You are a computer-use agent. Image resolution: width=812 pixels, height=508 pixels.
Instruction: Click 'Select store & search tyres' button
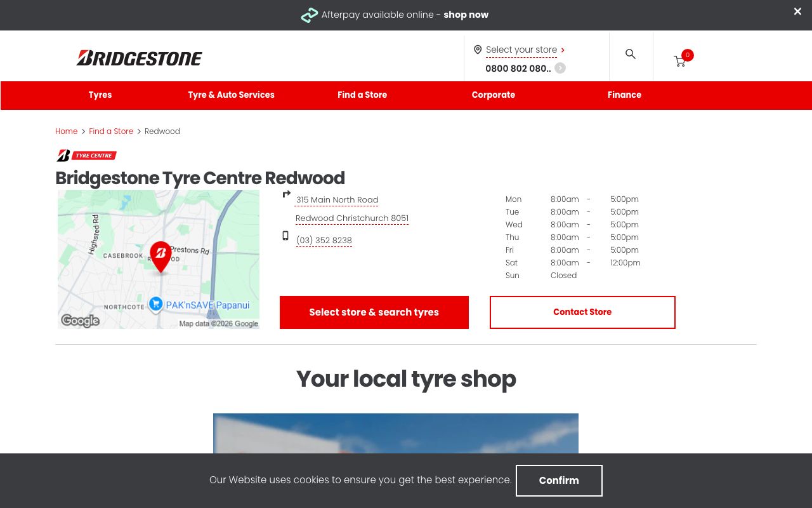click(374, 312)
